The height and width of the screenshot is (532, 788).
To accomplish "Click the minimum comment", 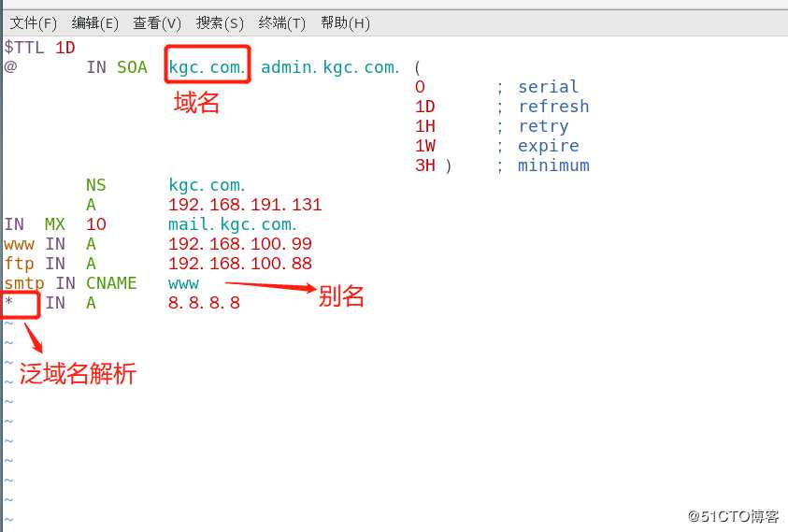I will click(x=553, y=165).
